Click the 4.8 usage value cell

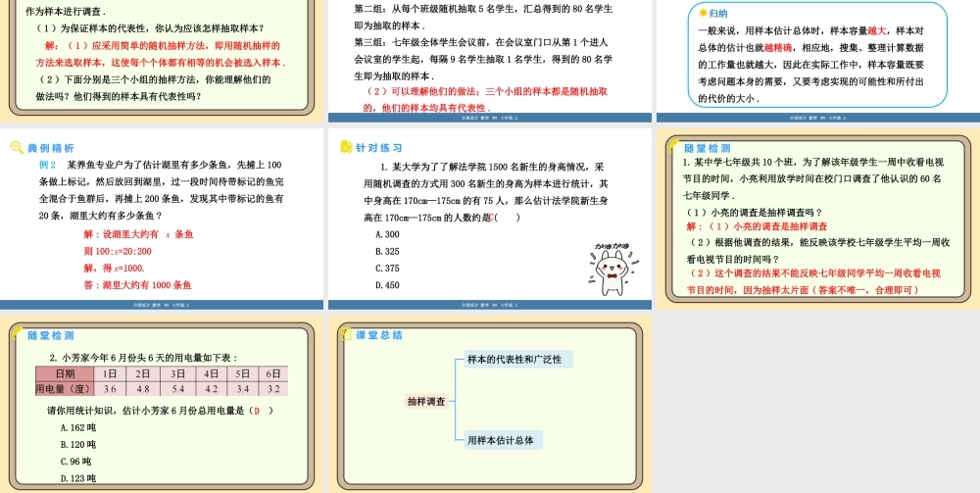(x=142, y=389)
